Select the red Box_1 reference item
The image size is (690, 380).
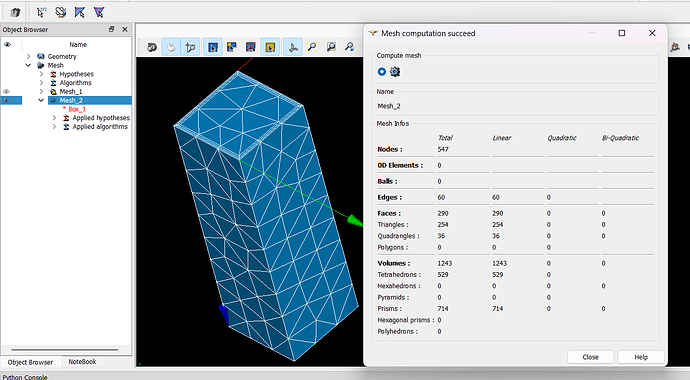[x=77, y=109]
